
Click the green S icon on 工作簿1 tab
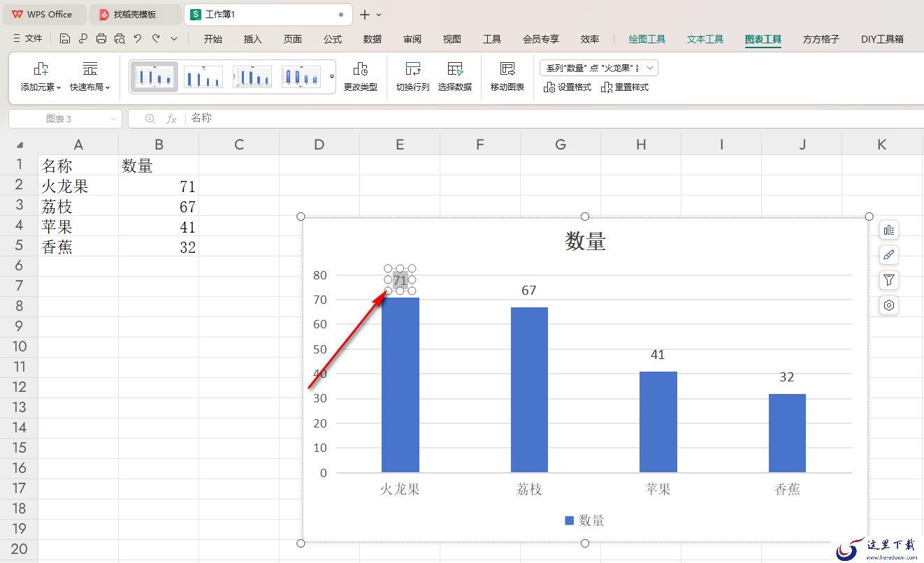coord(195,15)
